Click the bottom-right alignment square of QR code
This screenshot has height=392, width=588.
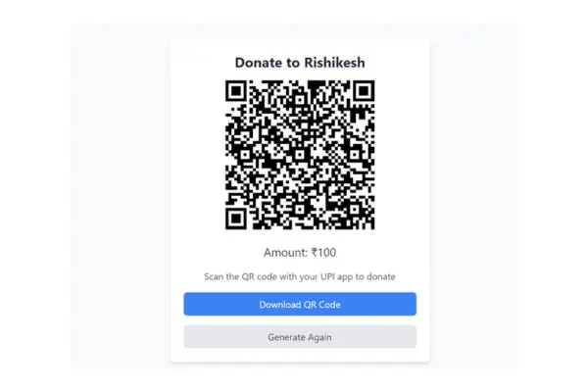[355, 210]
